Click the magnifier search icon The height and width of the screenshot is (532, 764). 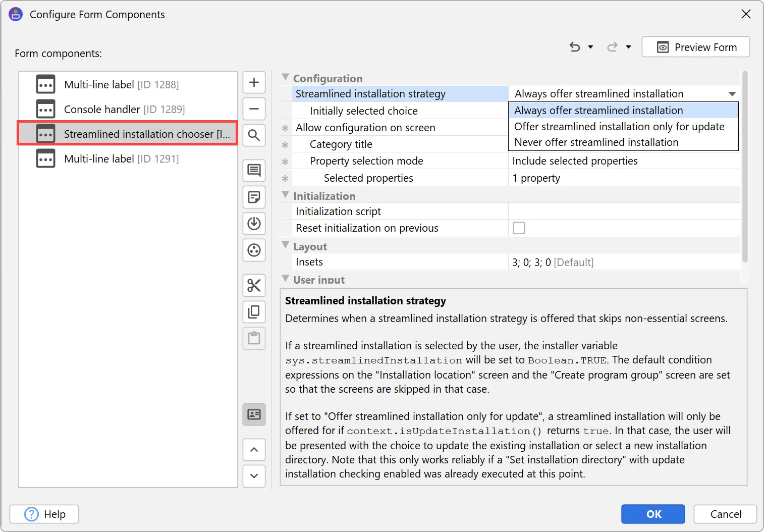click(254, 135)
